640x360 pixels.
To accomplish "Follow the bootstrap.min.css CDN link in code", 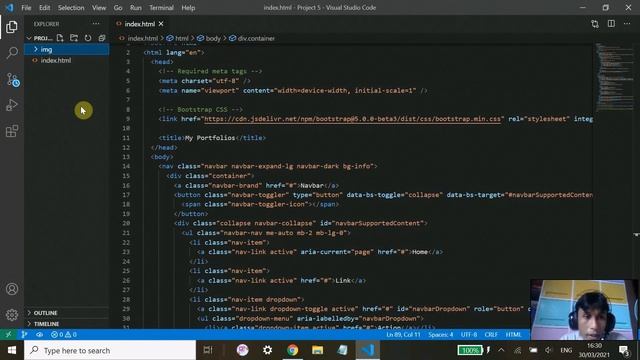I will click(x=352, y=119).
